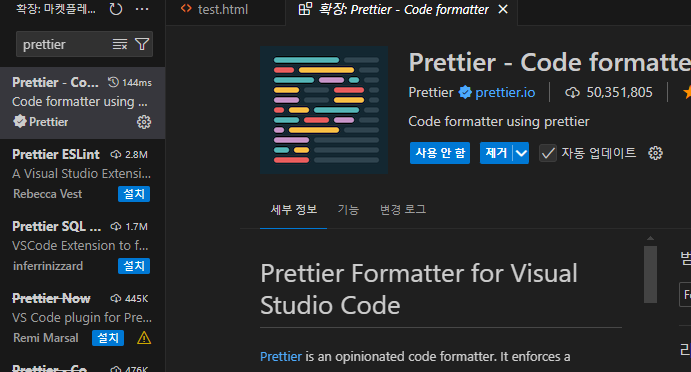Click the activation time clock icon
This screenshot has height=372, width=691.
tap(113, 82)
